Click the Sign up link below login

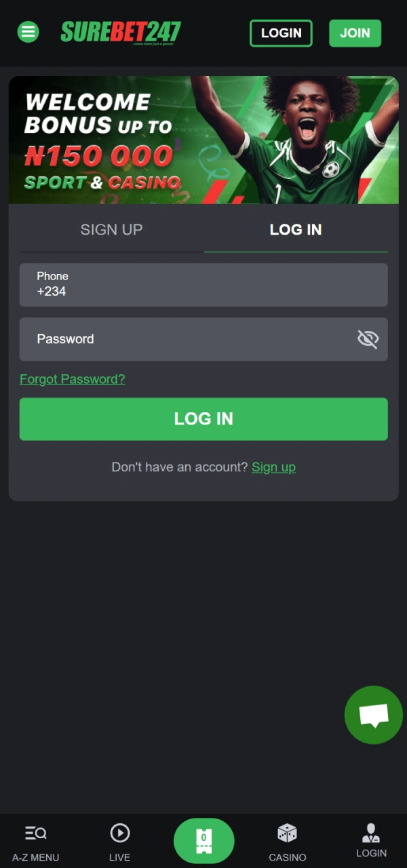click(273, 467)
